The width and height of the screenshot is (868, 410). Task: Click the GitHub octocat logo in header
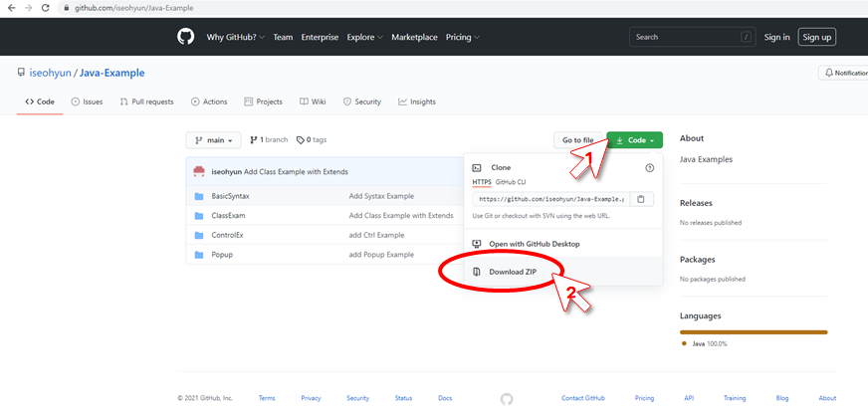tap(185, 37)
